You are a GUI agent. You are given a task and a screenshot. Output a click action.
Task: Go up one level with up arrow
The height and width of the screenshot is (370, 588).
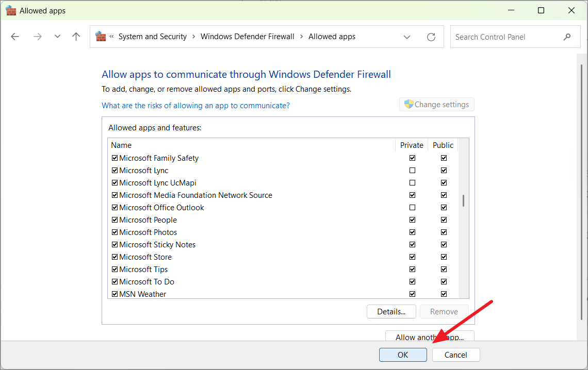click(76, 37)
